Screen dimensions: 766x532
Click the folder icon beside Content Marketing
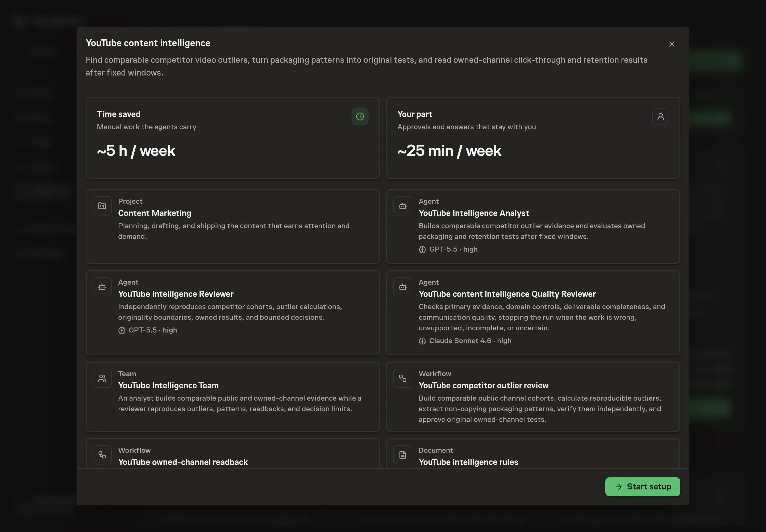[102, 206]
